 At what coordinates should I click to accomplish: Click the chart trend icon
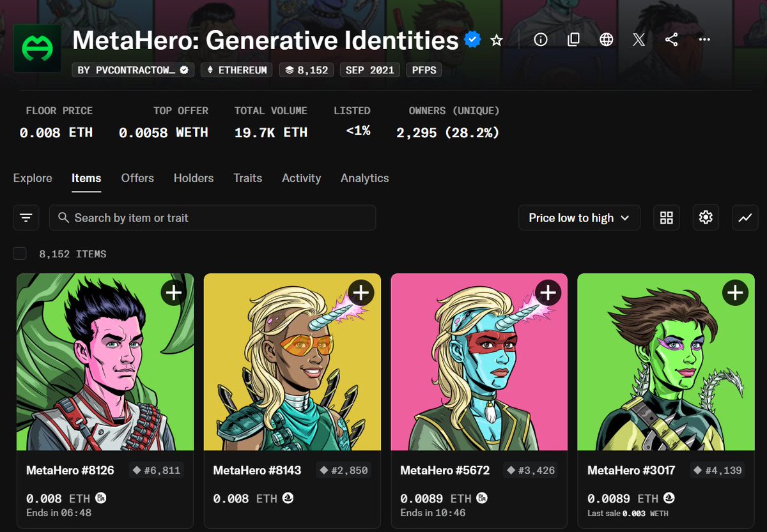pyautogui.click(x=745, y=218)
